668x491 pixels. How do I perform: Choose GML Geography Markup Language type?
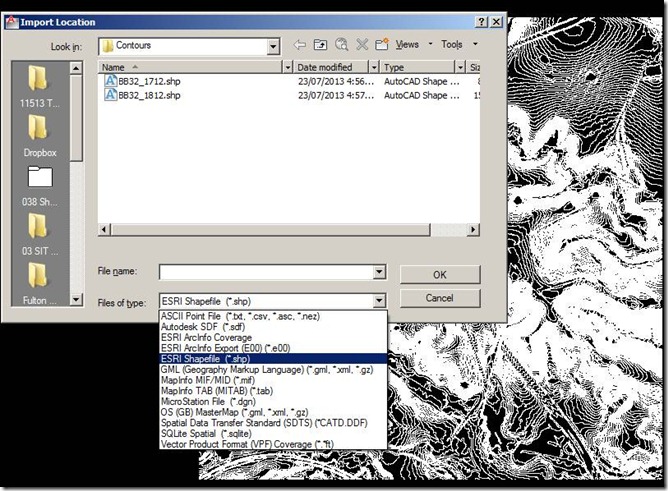tap(273, 370)
